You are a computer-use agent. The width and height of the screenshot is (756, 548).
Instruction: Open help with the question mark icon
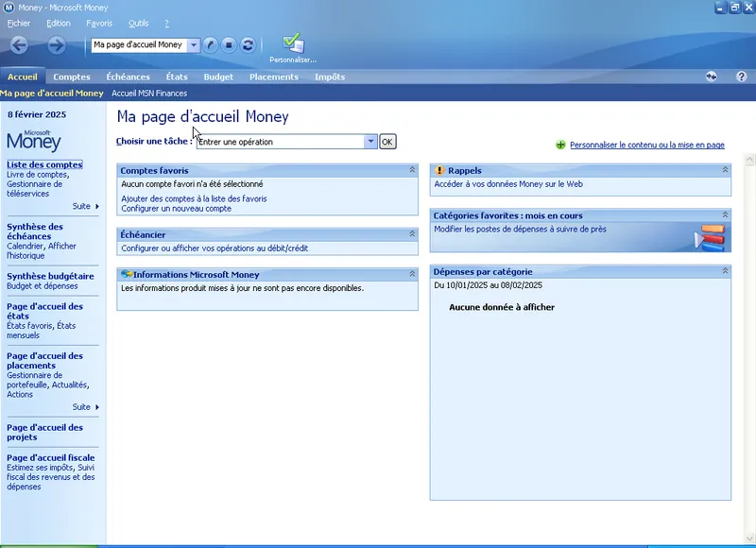pyautogui.click(x=742, y=77)
